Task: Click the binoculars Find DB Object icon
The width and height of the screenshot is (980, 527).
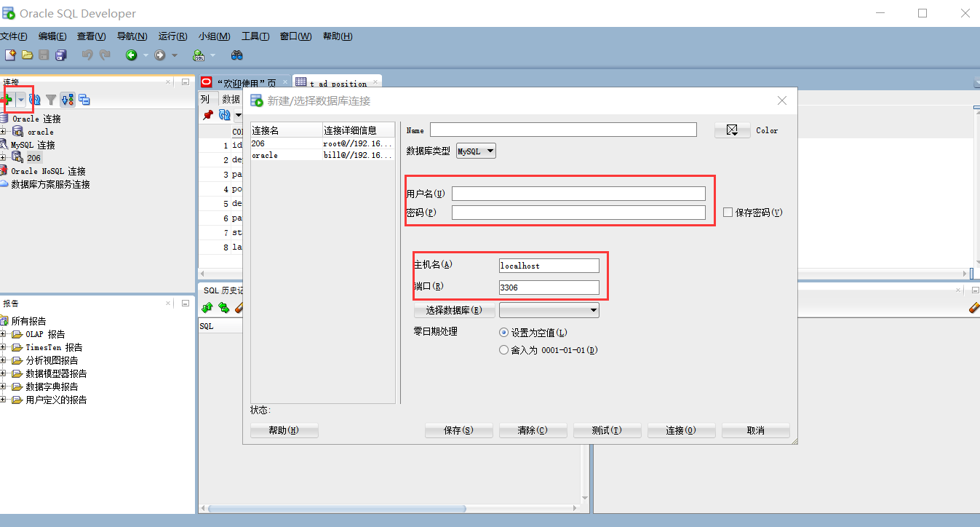Action: pos(237,55)
